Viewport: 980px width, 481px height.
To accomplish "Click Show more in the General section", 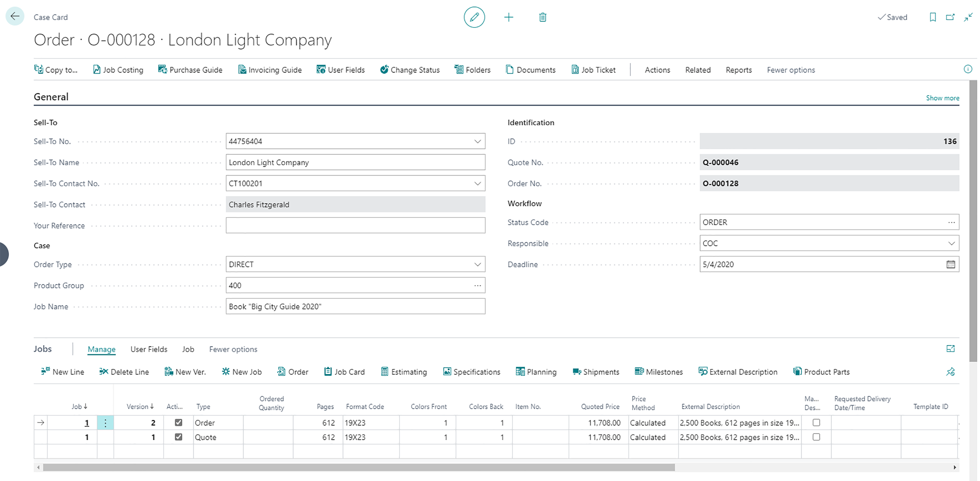I will 942,98.
